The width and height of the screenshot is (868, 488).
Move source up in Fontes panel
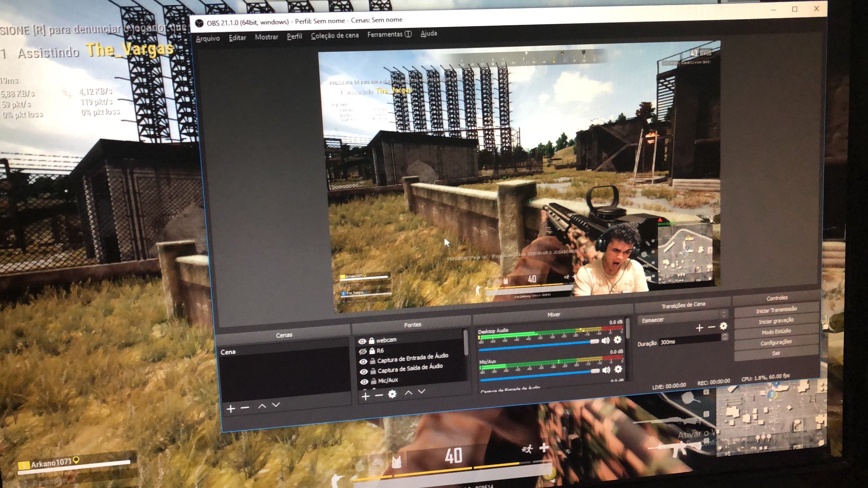[x=408, y=393]
